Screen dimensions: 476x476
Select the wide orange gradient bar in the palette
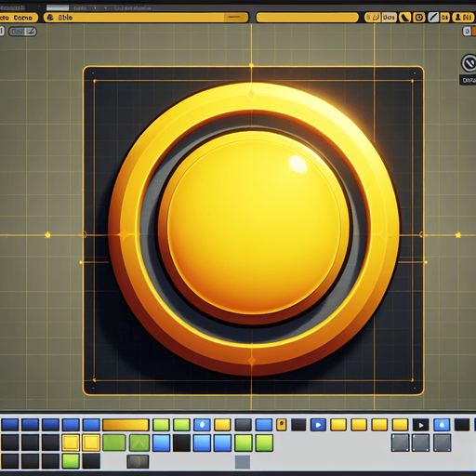pos(126,425)
